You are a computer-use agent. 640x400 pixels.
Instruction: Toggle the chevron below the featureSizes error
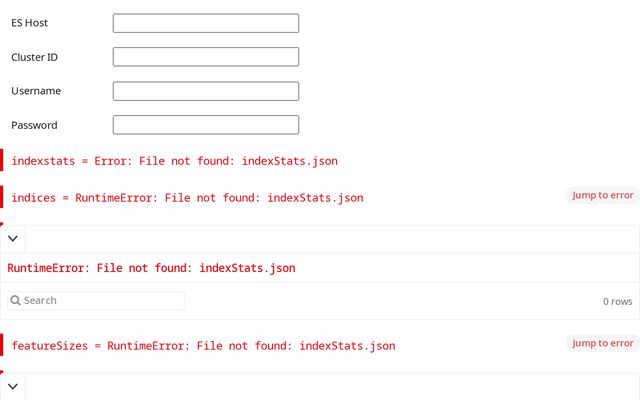click(13, 386)
